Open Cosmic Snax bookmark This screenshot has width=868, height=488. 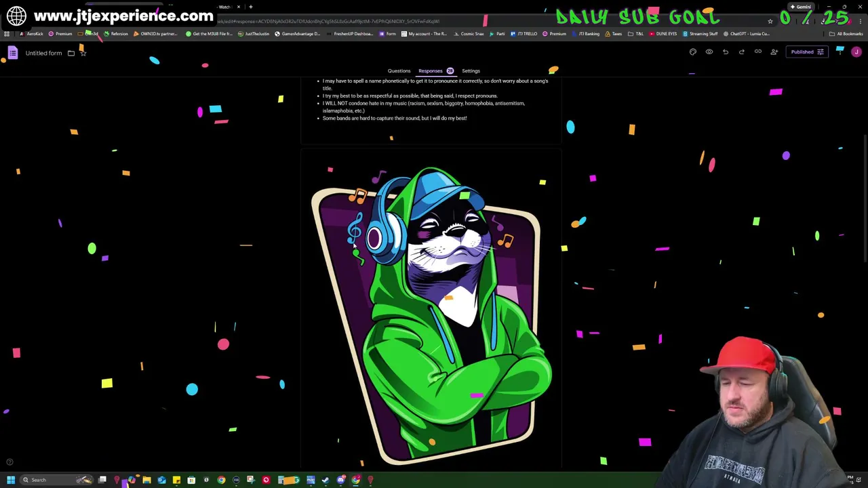[x=469, y=34]
